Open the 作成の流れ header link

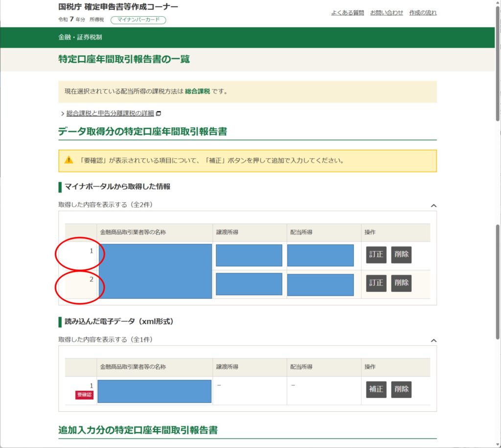pos(423,13)
